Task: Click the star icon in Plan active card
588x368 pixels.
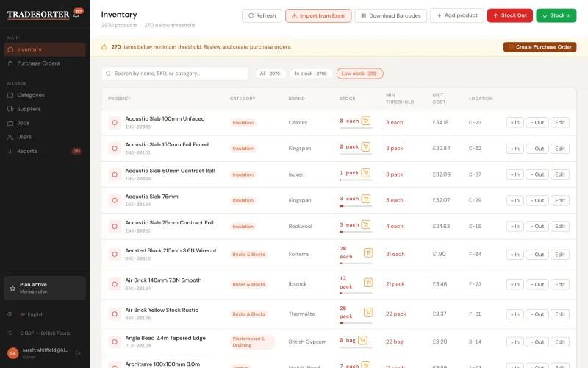Action: 12,288
